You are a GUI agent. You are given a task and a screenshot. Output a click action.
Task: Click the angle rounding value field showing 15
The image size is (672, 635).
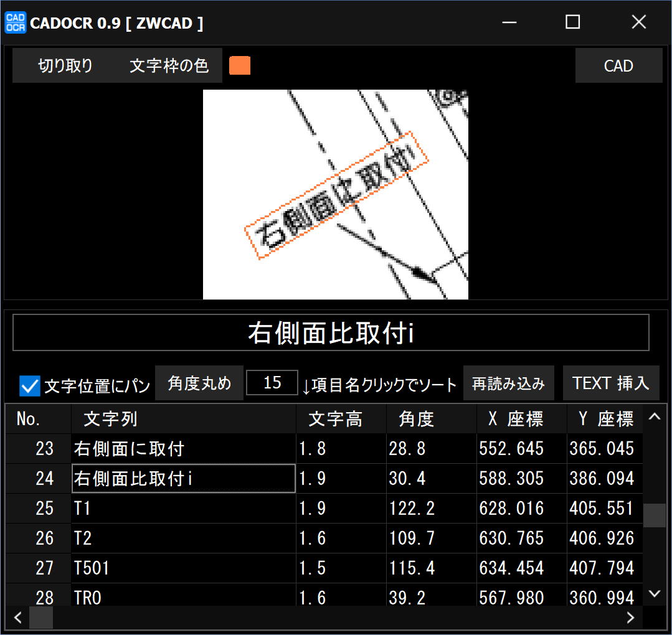point(272,383)
